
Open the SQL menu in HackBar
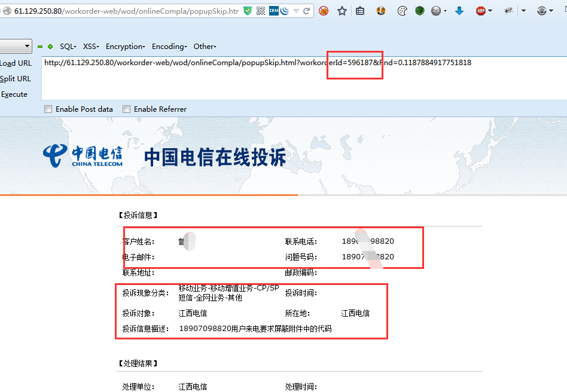[68, 46]
